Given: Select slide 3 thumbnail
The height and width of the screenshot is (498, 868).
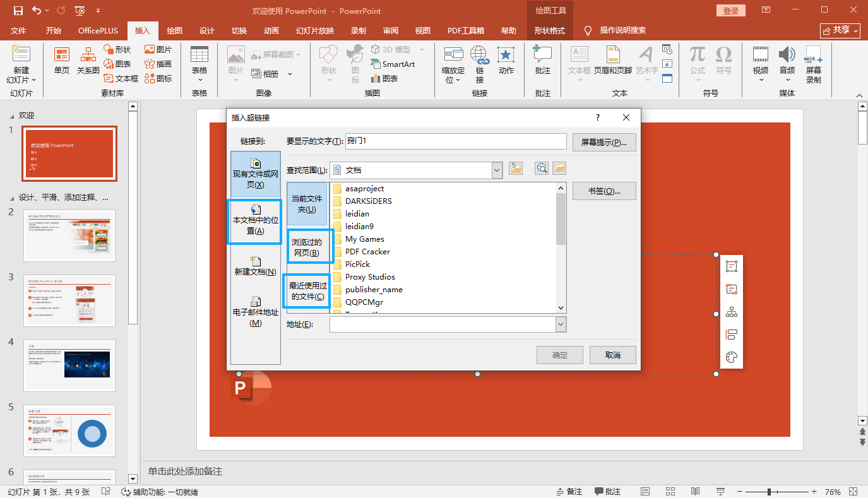Looking at the screenshot, I should coord(69,300).
